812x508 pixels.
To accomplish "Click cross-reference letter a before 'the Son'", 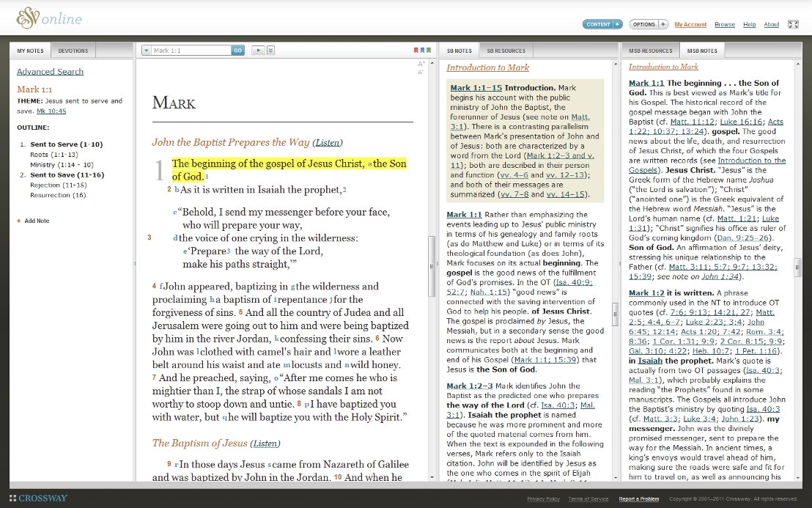I will coord(370,164).
